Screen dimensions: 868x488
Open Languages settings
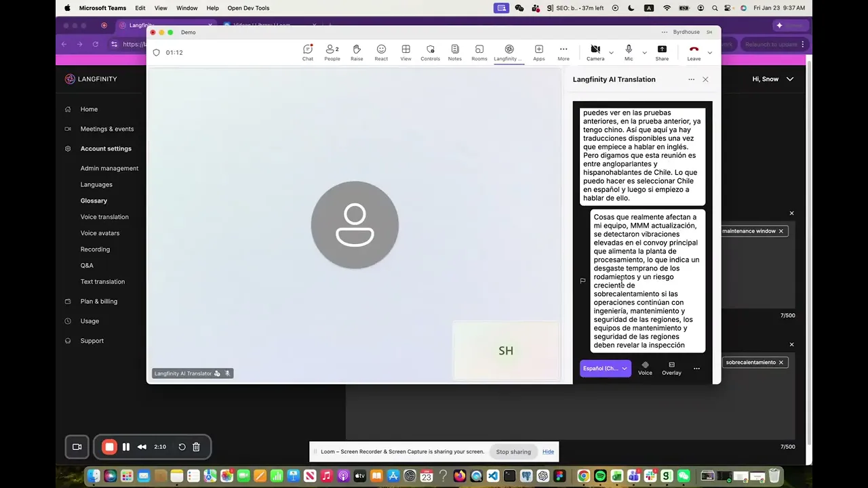coord(96,184)
